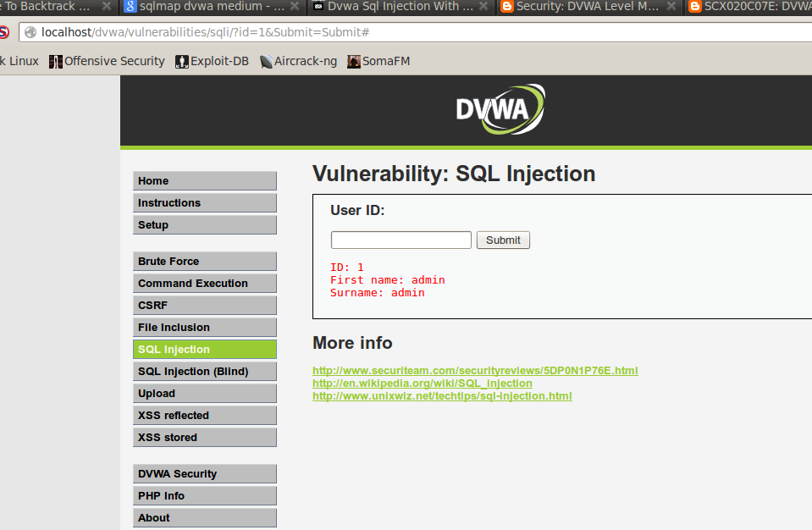Switch to the Dvwa Sql Injection With tab
This screenshot has height=530, width=812.
pos(398,7)
